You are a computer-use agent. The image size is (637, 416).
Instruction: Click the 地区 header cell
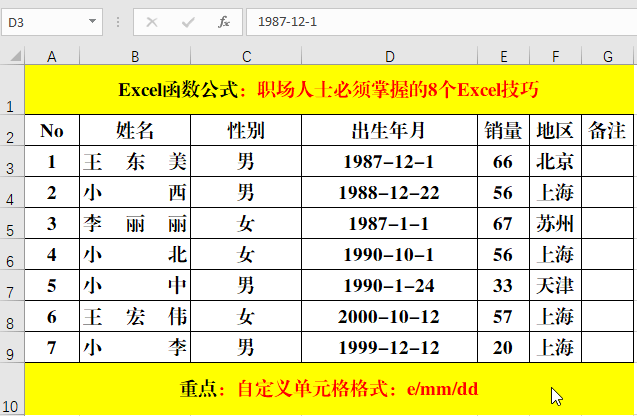click(556, 130)
